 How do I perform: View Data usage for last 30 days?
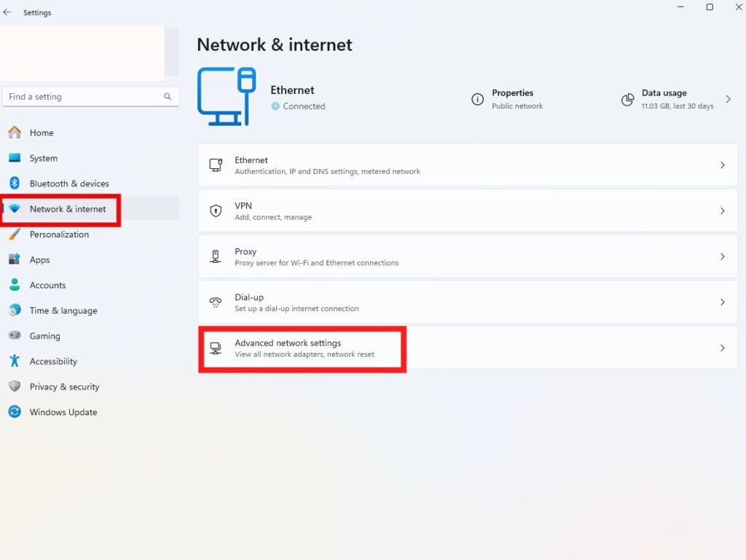(677, 99)
